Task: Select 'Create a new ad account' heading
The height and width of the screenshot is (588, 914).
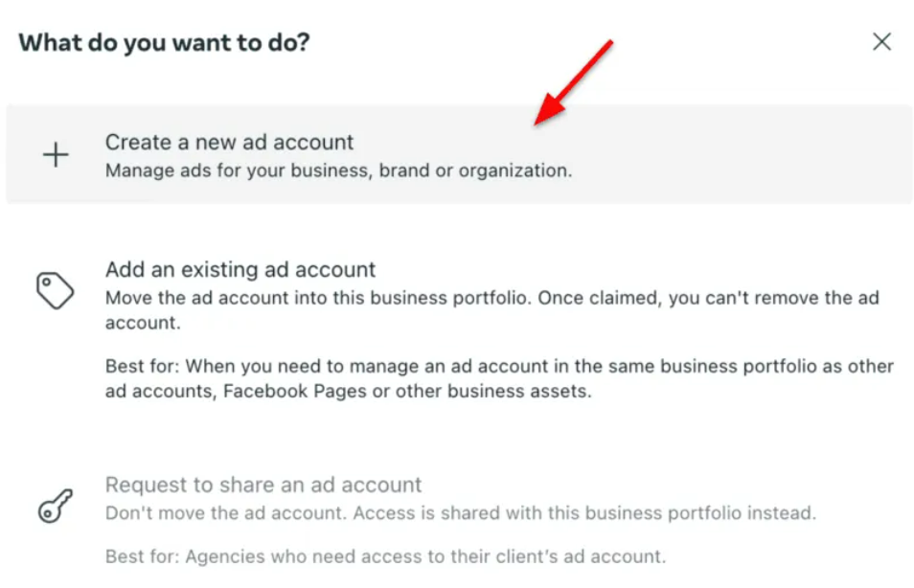Action: pos(229,143)
